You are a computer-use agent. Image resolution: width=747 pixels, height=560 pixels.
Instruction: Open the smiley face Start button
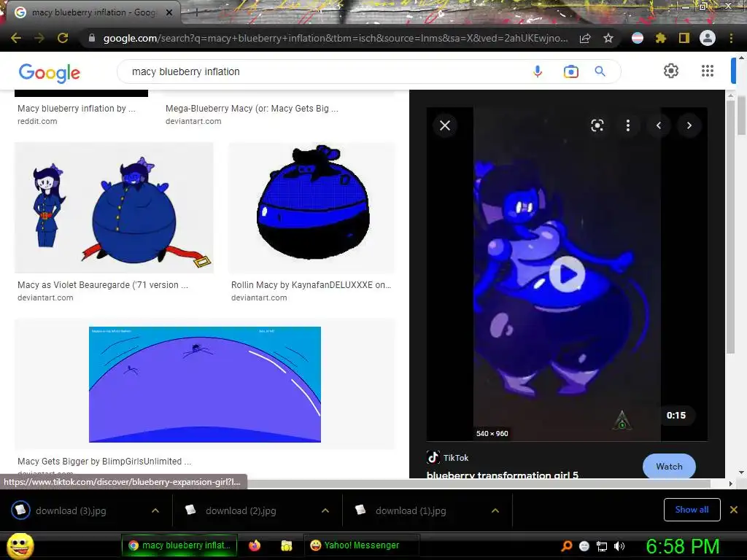20,545
